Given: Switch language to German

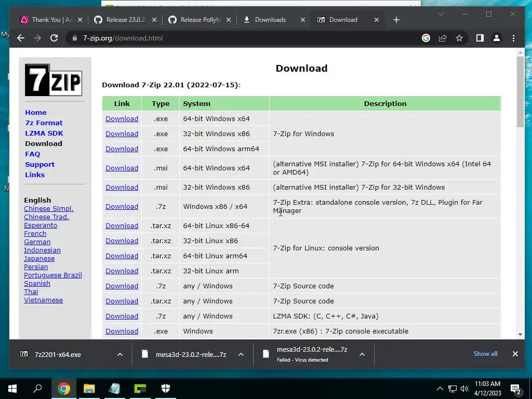Looking at the screenshot, I should click(x=37, y=242).
